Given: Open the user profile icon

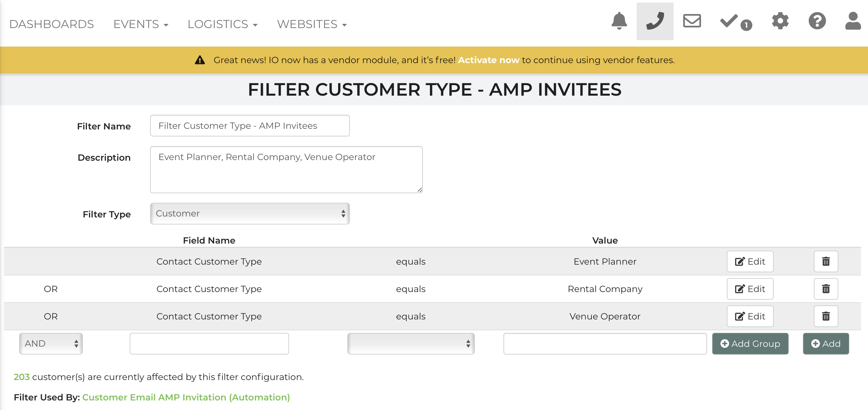Looking at the screenshot, I should pyautogui.click(x=853, y=21).
